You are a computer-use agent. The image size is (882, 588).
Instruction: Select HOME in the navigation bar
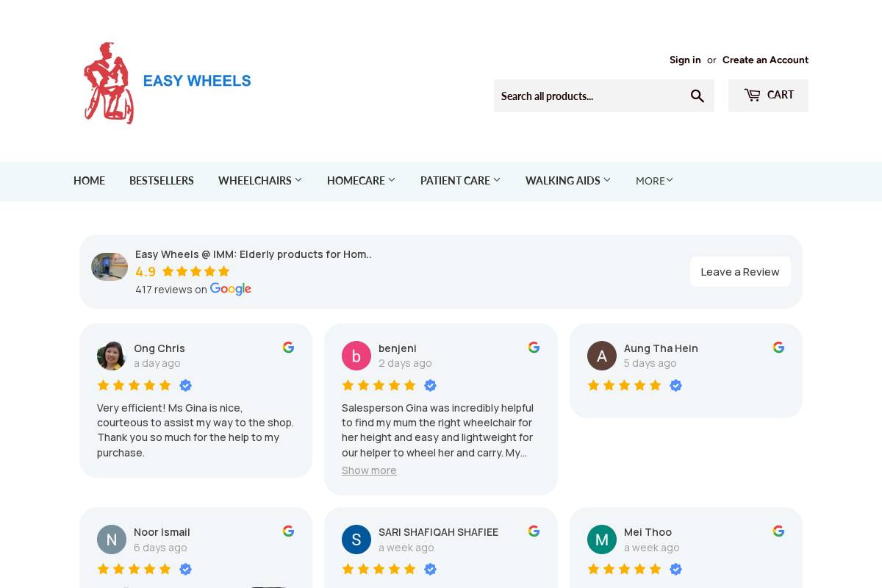point(89,181)
